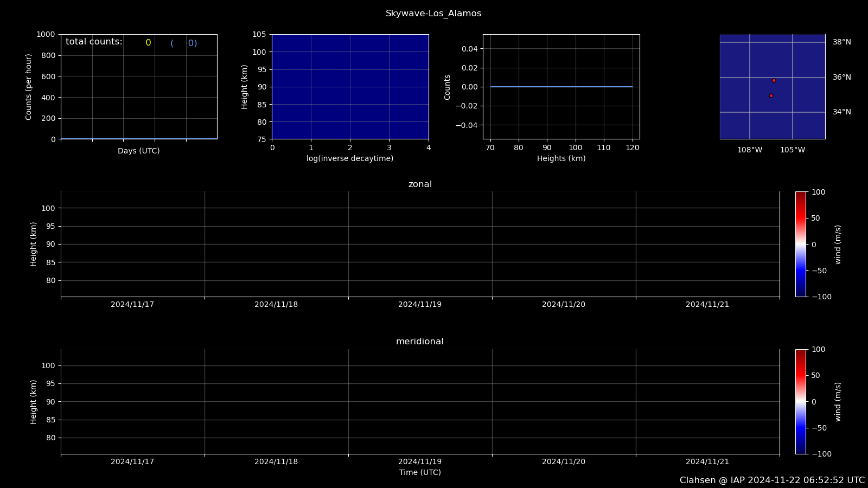Click the 100 label on zonal colorbar
Image resolution: width=868 pixels, height=488 pixels.
pos(818,192)
